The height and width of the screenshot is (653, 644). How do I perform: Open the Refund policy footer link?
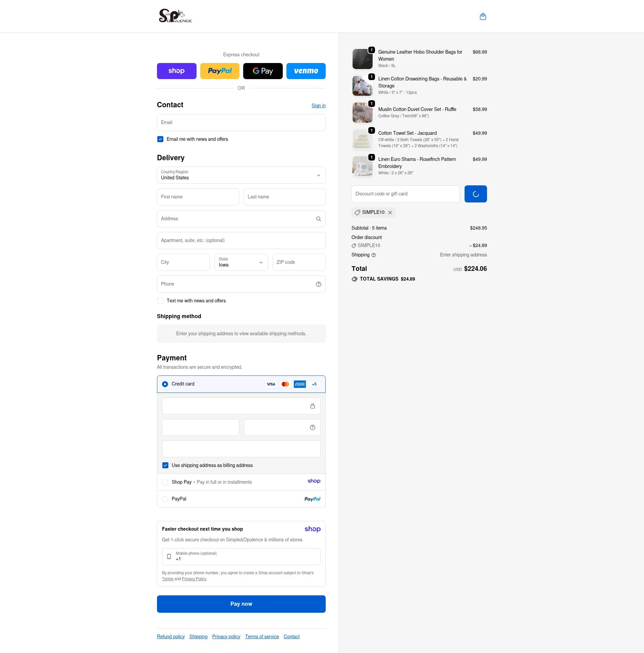click(170, 637)
